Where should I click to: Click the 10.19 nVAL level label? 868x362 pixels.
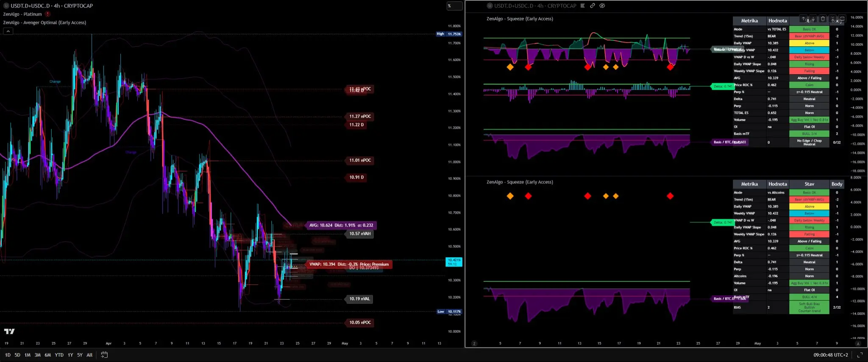click(x=359, y=299)
